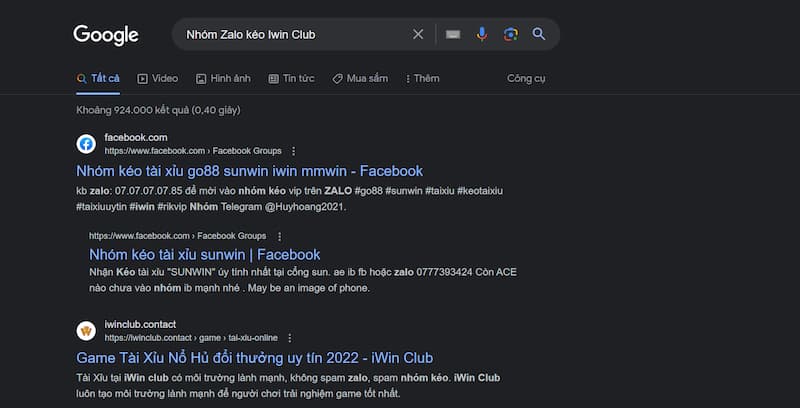
Task: Open 'Nhóm kéo tài xỉu go88 sunwin' result
Action: [x=249, y=171]
